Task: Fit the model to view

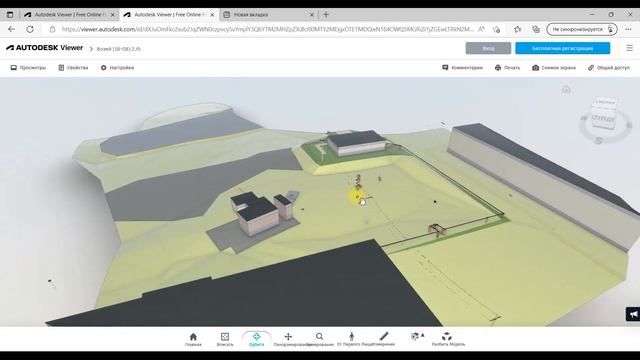Action: pyautogui.click(x=224, y=339)
